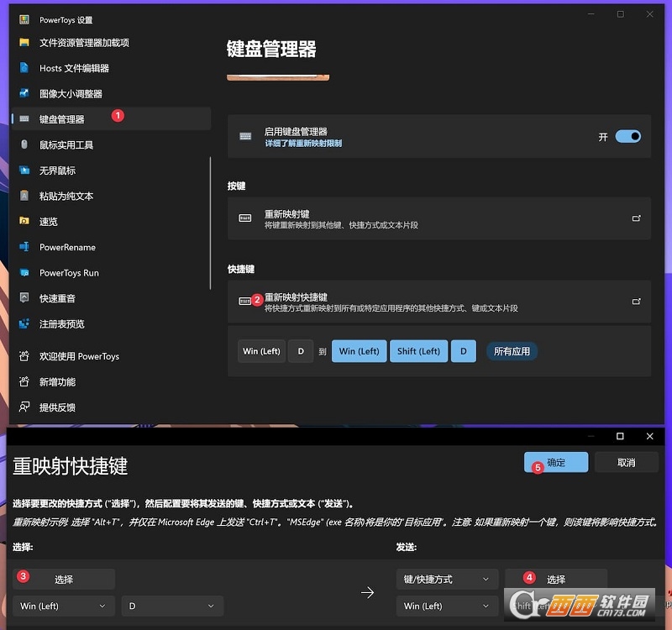Click keyboard icon of 重新映射键 card
Image resolution: width=672 pixels, height=630 pixels.
[245, 218]
